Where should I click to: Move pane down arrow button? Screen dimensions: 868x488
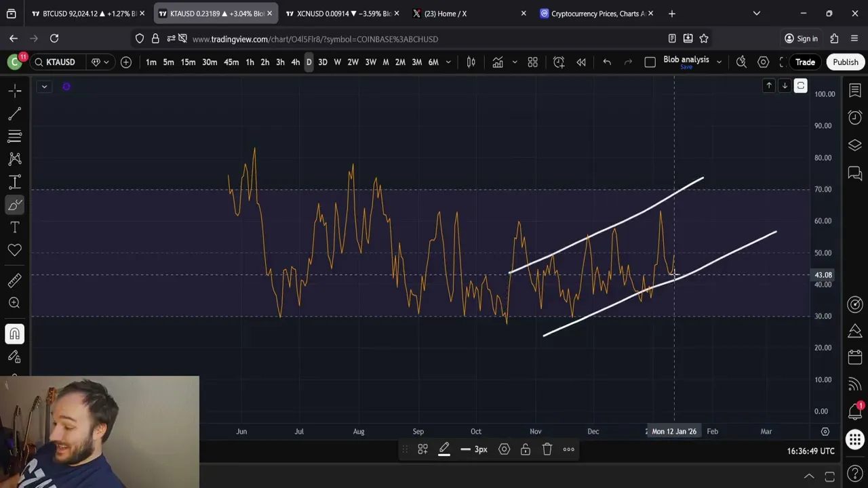pyautogui.click(x=785, y=85)
